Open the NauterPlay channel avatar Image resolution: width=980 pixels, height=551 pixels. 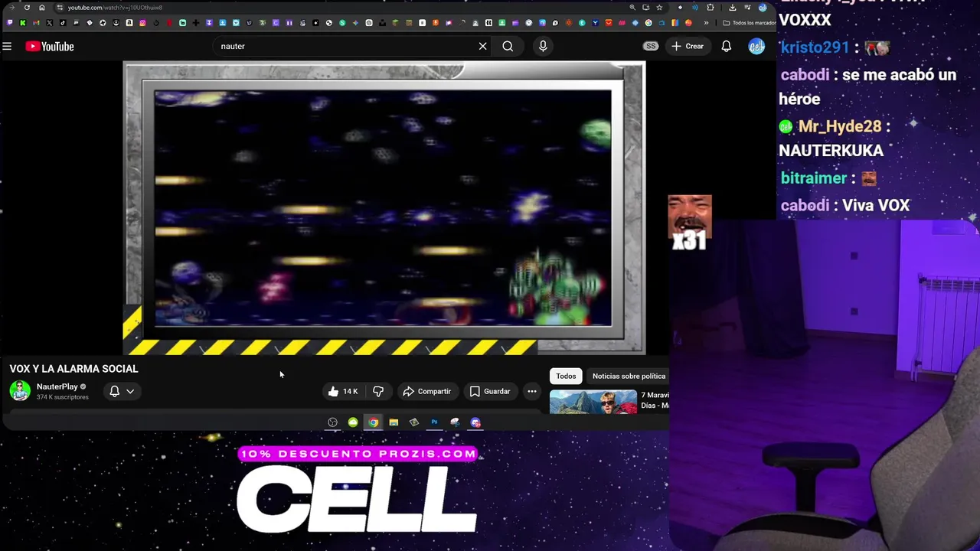[20, 391]
